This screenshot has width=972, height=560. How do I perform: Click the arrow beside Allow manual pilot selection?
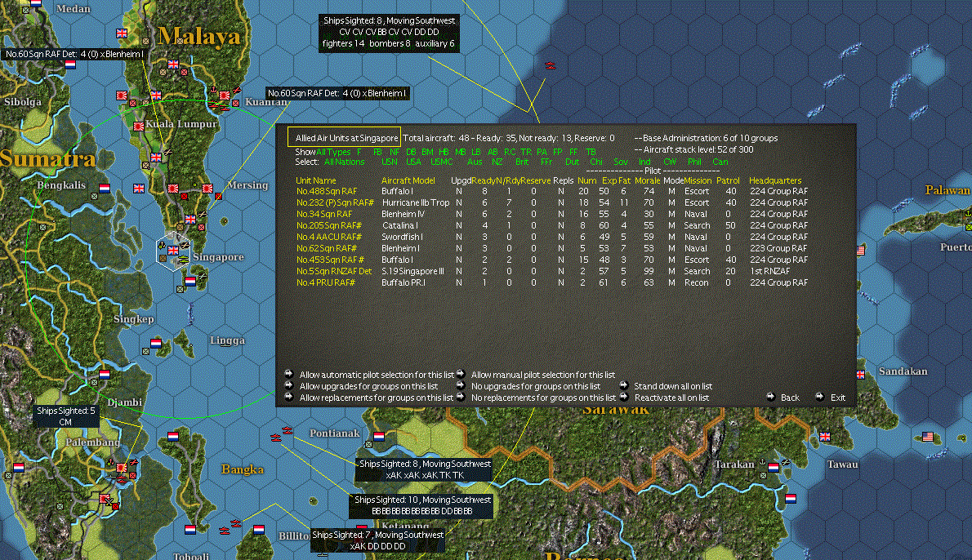click(x=461, y=374)
